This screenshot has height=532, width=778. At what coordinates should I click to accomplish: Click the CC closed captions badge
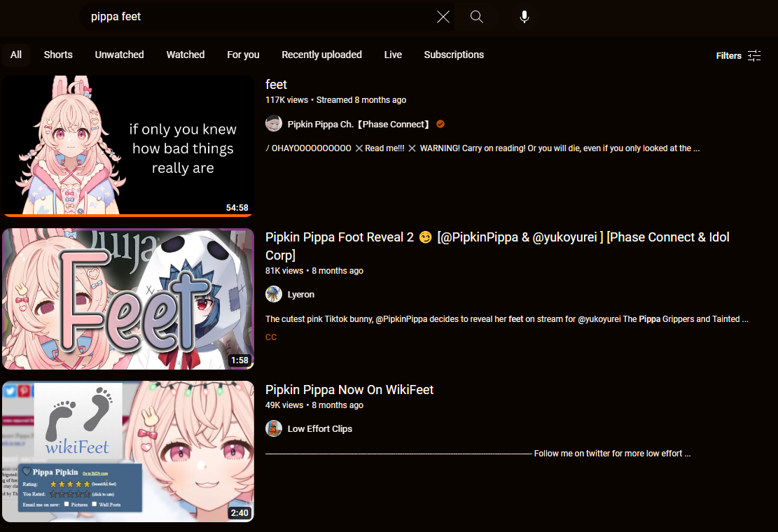[x=271, y=337]
